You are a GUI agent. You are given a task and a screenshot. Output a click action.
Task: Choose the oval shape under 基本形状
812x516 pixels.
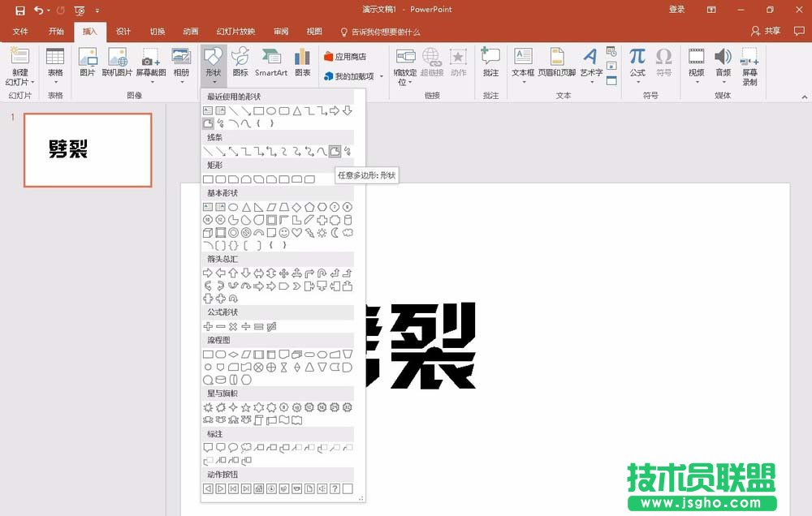[x=234, y=209]
